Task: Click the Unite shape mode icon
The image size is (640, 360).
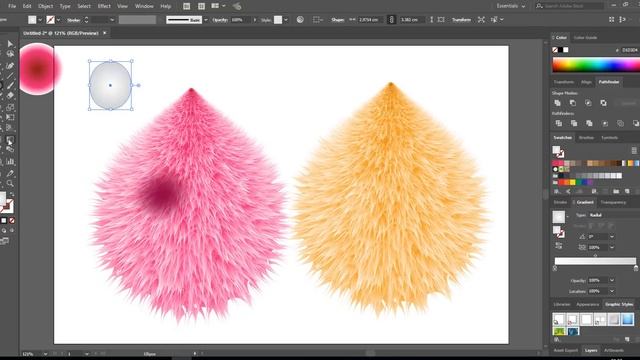Action: 558,103
